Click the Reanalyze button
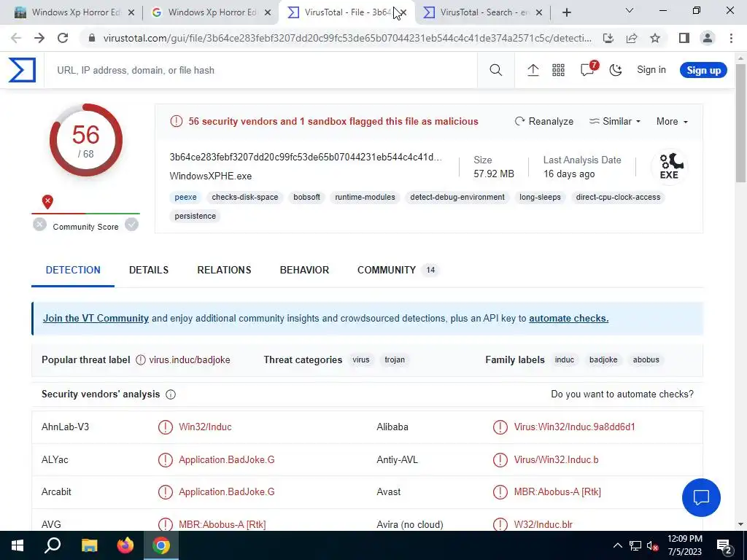 tap(544, 122)
